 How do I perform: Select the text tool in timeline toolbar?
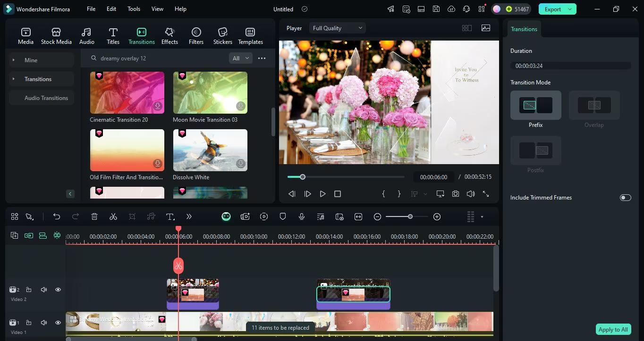(x=170, y=216)
